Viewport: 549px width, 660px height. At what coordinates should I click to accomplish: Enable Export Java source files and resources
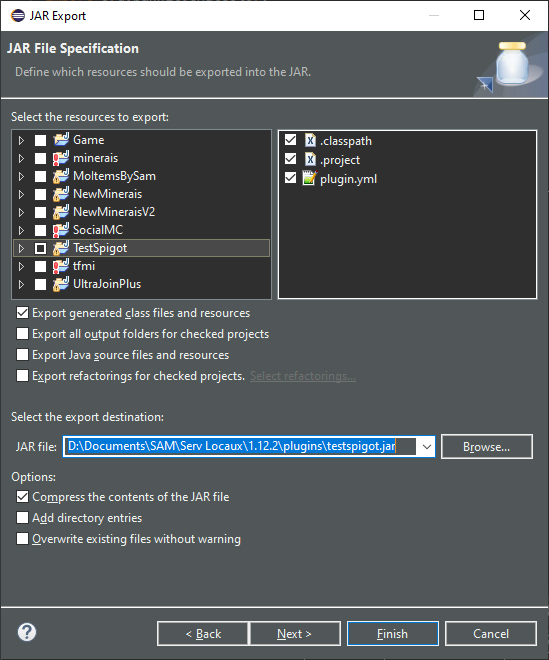pos(22,354)
